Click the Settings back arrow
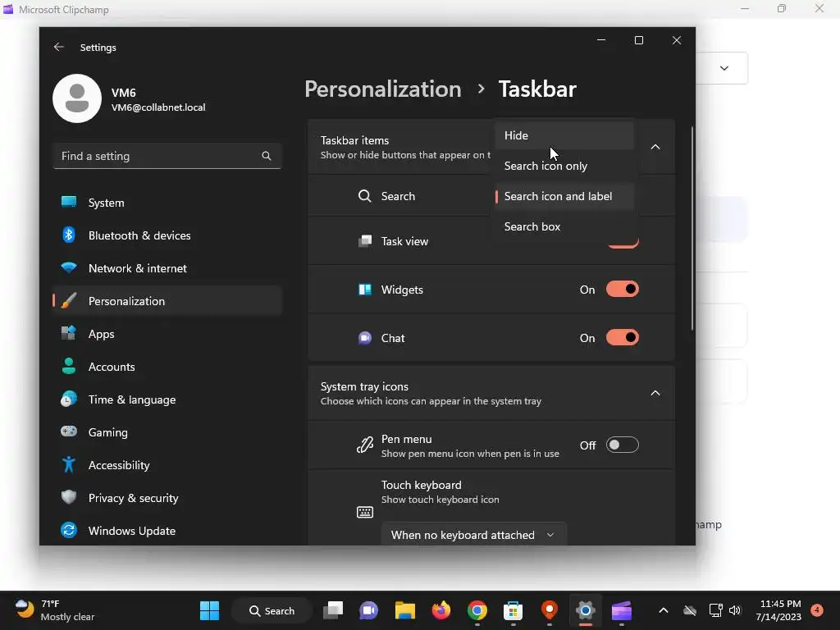 click(x=59, y=47)
